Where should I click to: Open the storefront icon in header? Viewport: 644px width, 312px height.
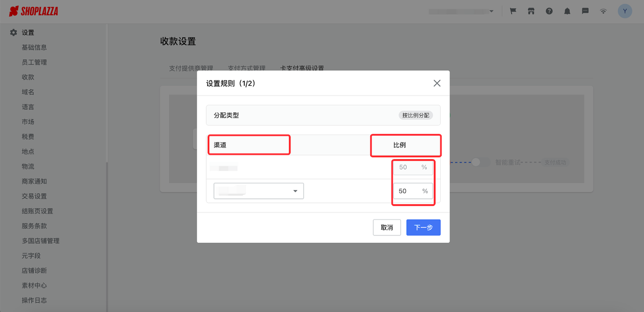pos(531,11)
